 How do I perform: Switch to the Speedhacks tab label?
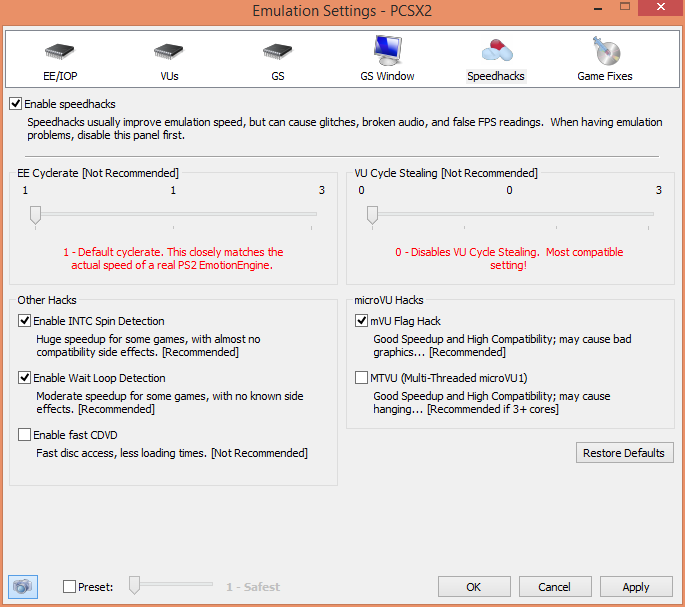coord(496,76)
